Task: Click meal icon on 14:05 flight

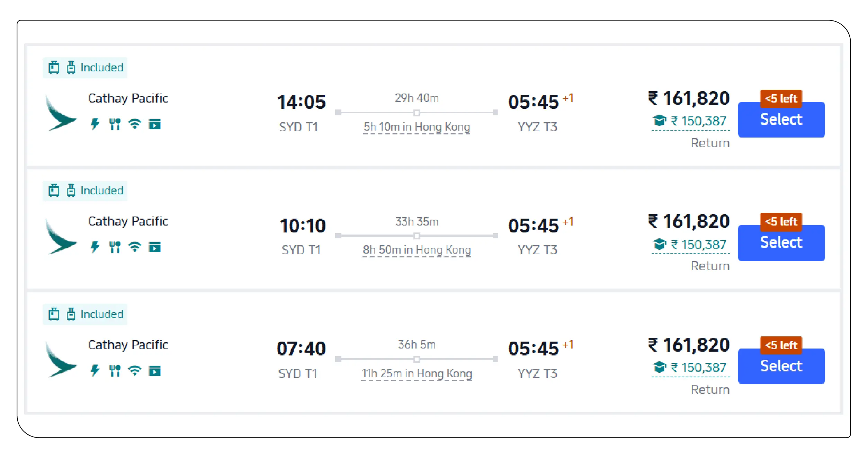Action: click(115, 124)
